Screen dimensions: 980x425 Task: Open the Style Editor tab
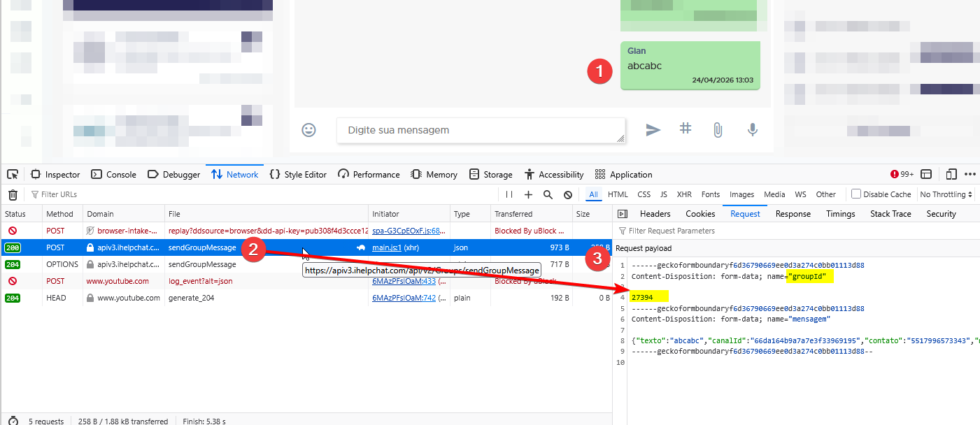pyautogui.click(x=298, y=174)
